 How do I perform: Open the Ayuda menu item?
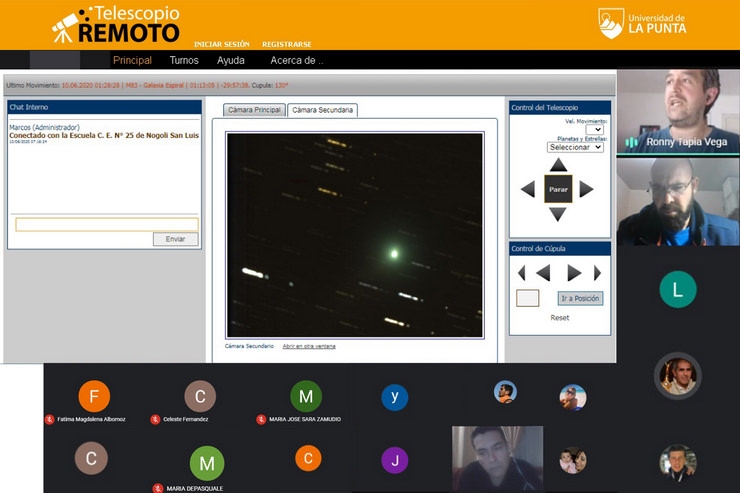231,60
